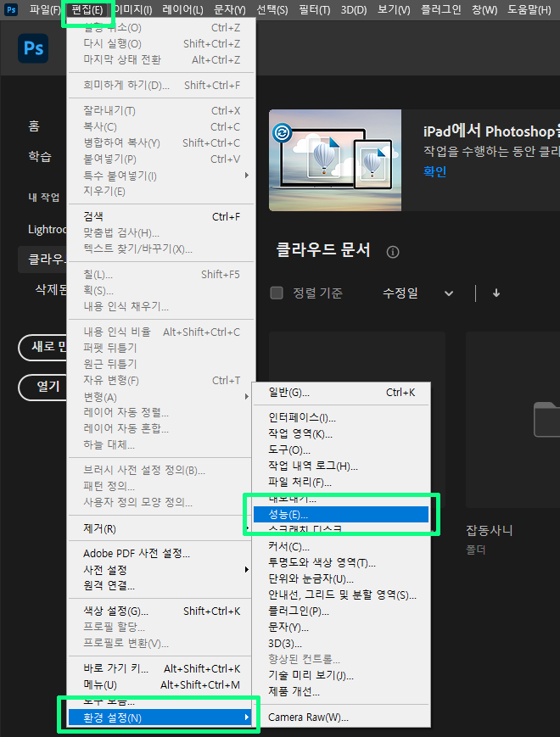Open the 수정일 sort dropdown

coord(418,293)
